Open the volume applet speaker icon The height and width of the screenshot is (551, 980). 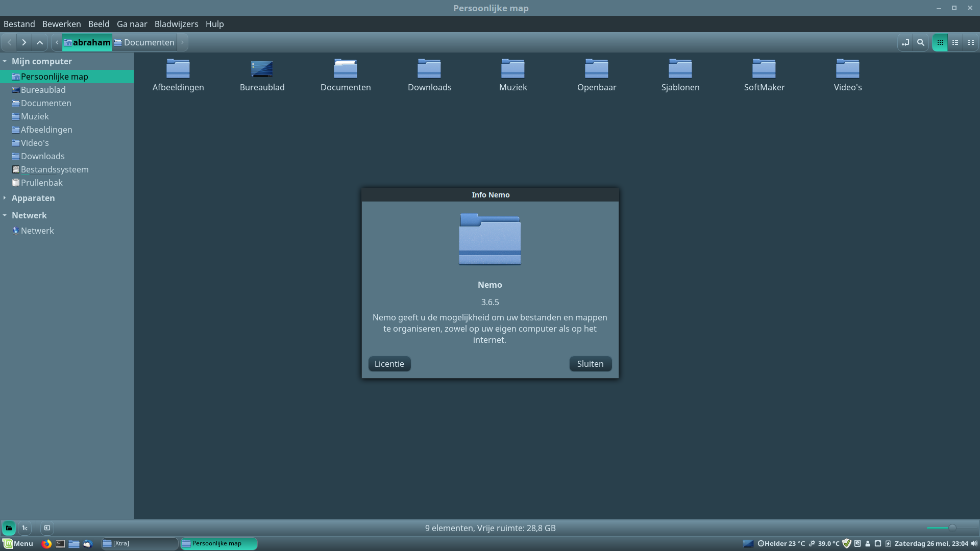[974, 543]
